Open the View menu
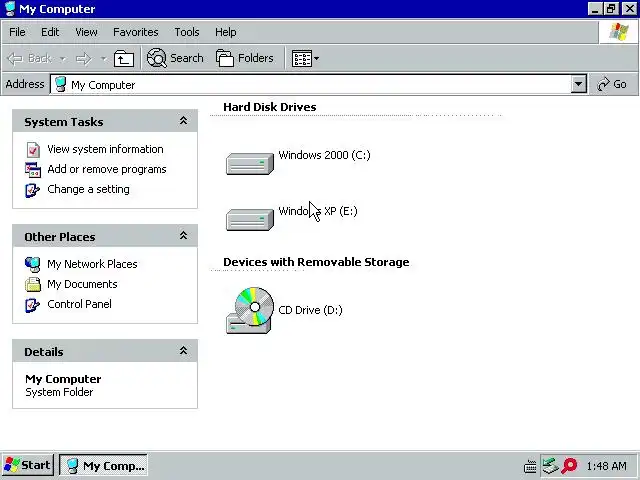 [86, 32]
